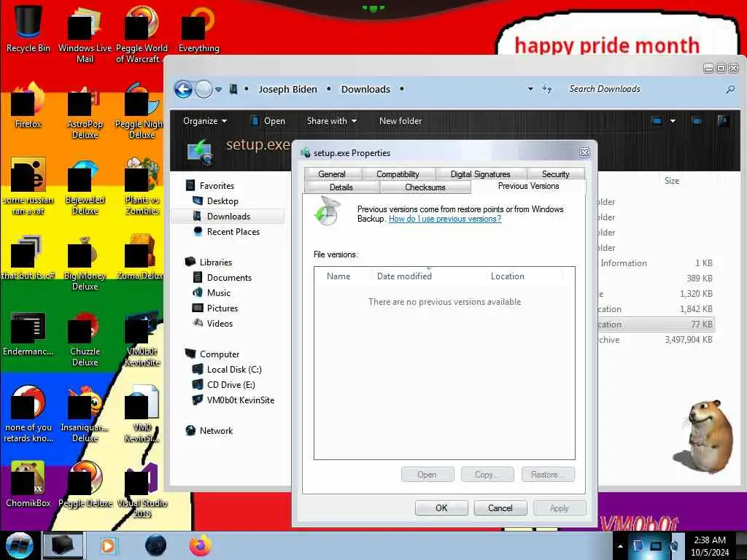Switch to the Details tab

pos(341,187)
